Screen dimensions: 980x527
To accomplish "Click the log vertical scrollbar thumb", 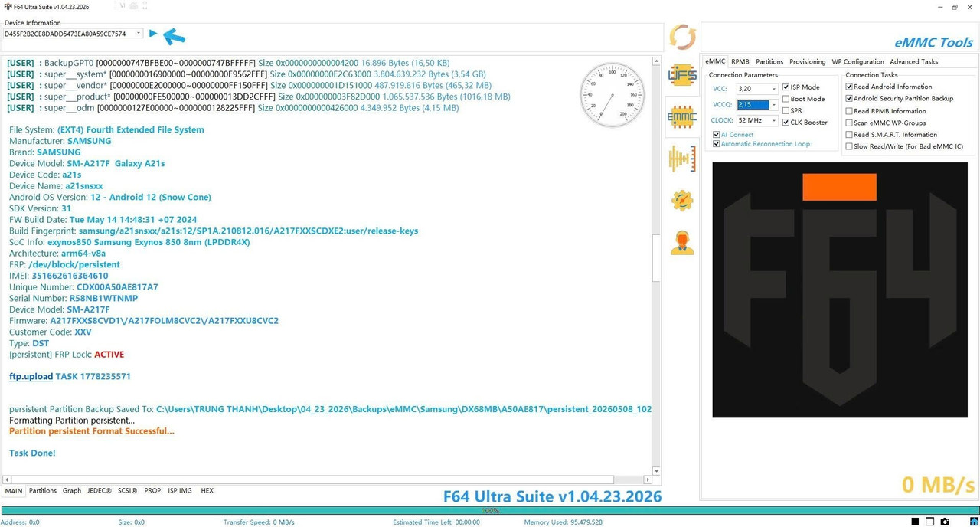I will [657, 259].
